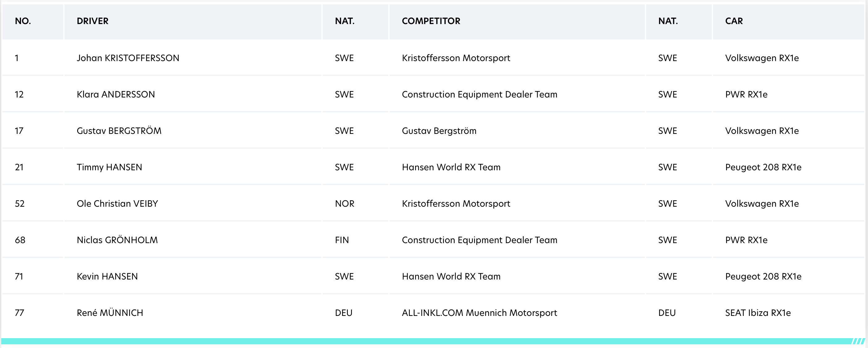Click Peugeot 208 RX1e in Timmy's row
Screen dimensions: 868x348
pyautogui.click(x=763, y=167)
